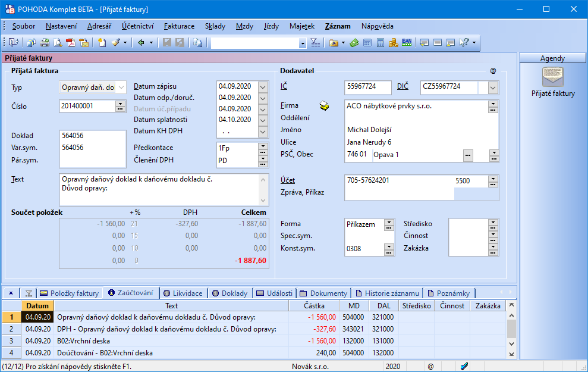Click the amount "-327,60" in the table

[x=325, y=329]
